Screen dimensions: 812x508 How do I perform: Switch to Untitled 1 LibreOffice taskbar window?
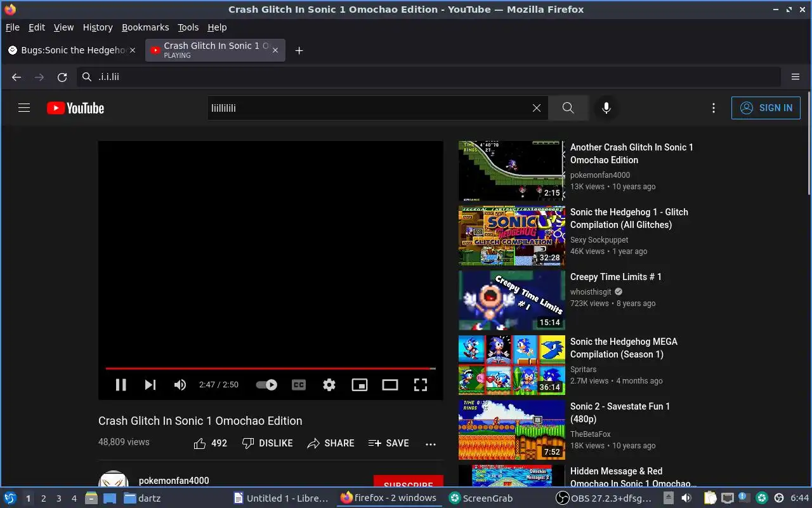coord(282,498)
